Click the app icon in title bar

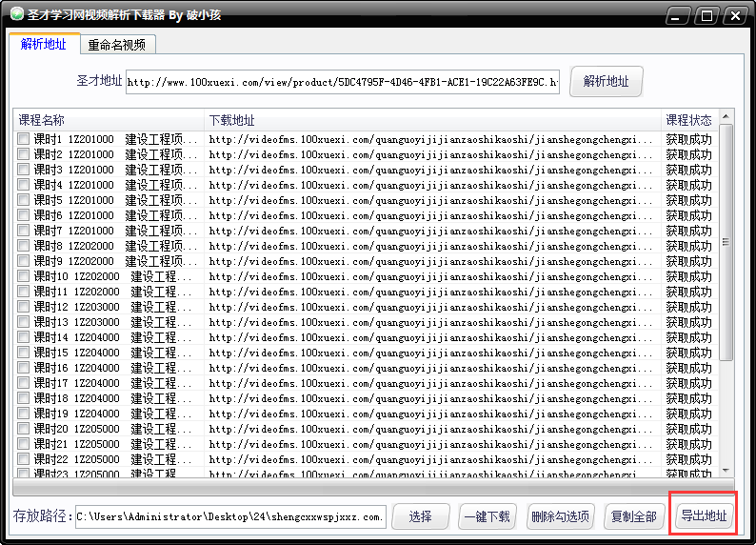[16, 16]
